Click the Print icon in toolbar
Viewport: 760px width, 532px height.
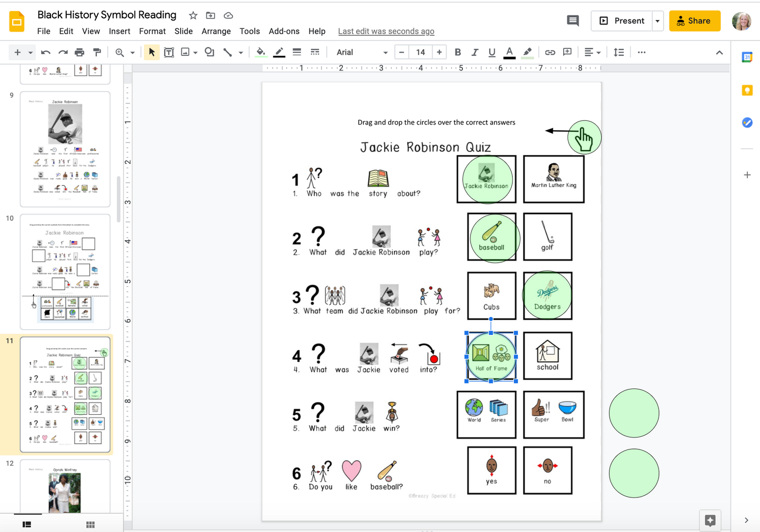tap(79, 52)
